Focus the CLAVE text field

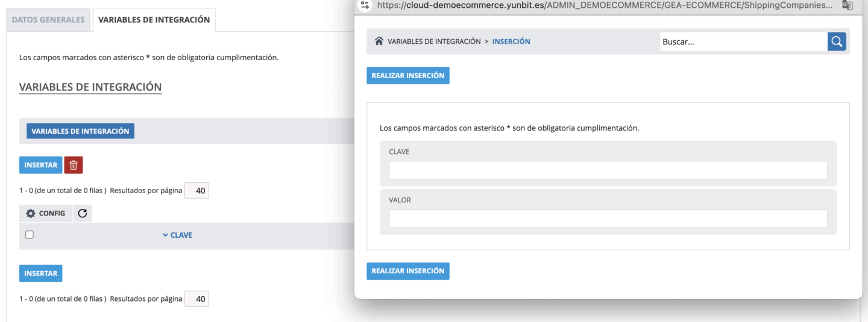pos(608,170)
